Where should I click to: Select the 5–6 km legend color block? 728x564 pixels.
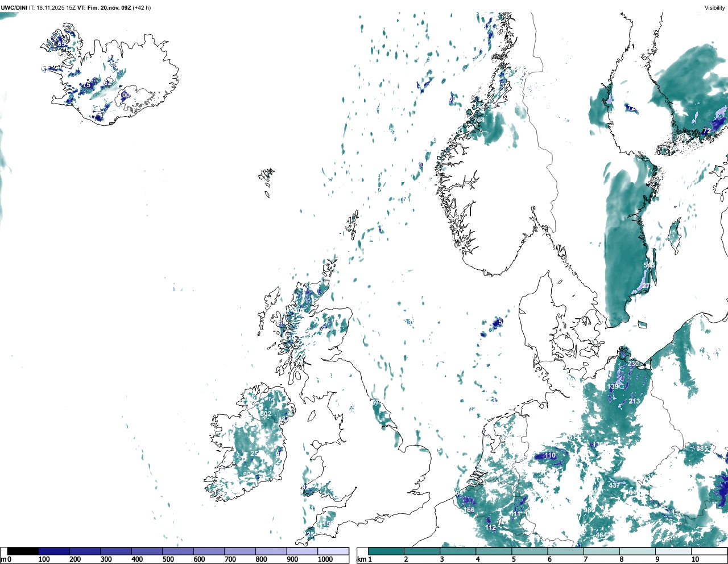coord(530,551)
